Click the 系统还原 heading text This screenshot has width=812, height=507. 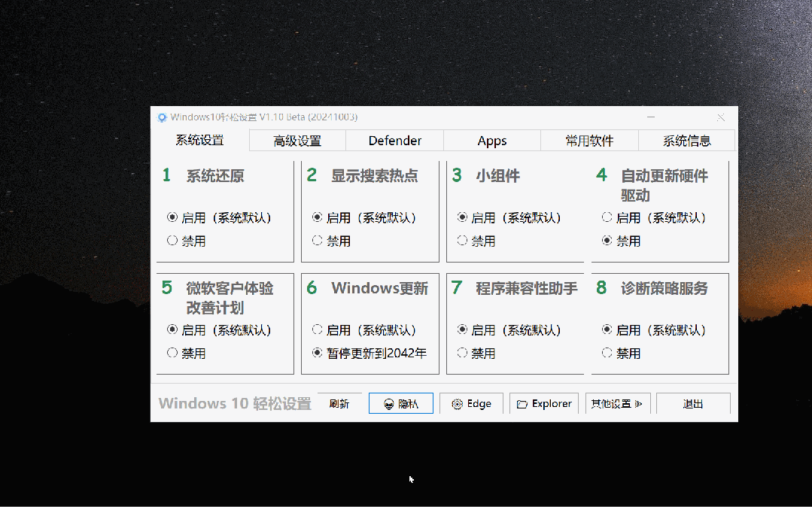pos(215,175)
